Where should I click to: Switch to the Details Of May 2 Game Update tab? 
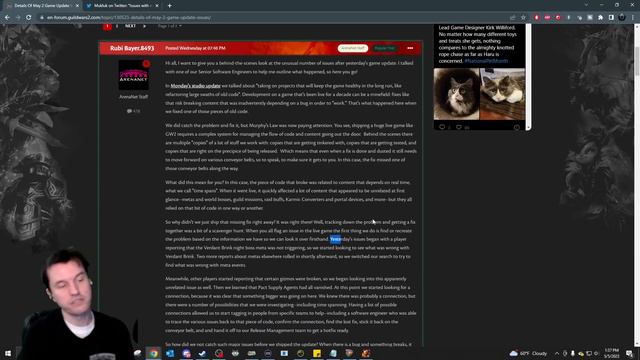click(42, 6)
